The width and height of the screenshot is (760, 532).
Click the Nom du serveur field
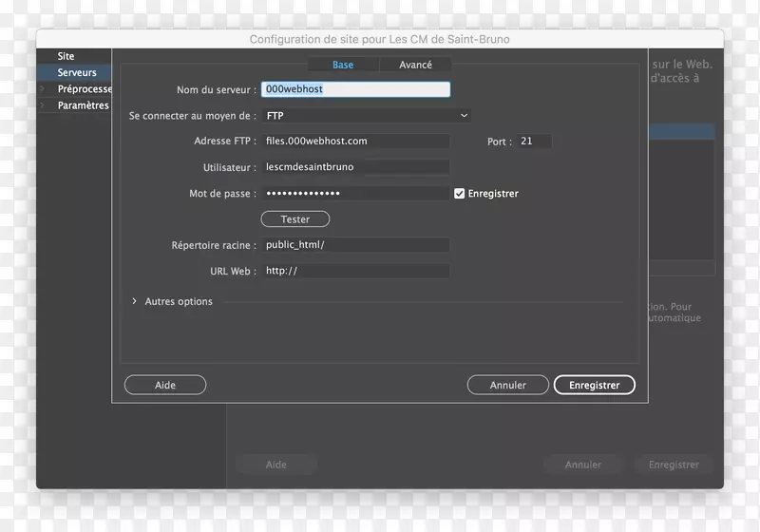coord(355,89)
